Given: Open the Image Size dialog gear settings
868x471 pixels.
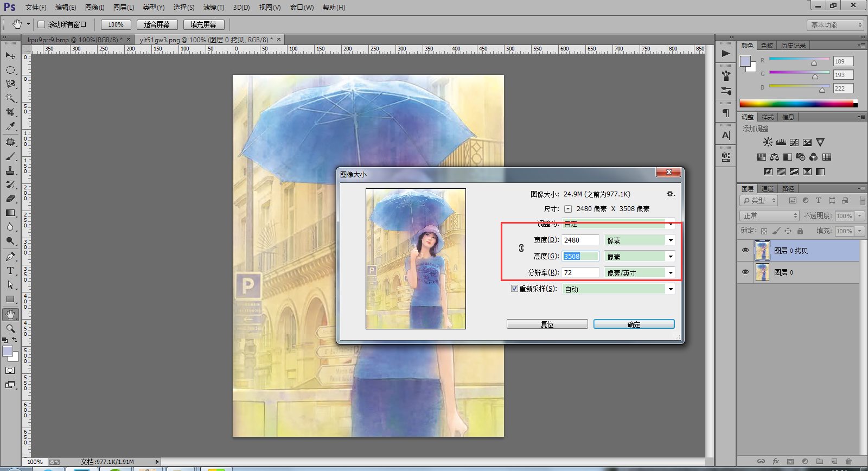Looking at the screenshot, I should click(671, 194).
